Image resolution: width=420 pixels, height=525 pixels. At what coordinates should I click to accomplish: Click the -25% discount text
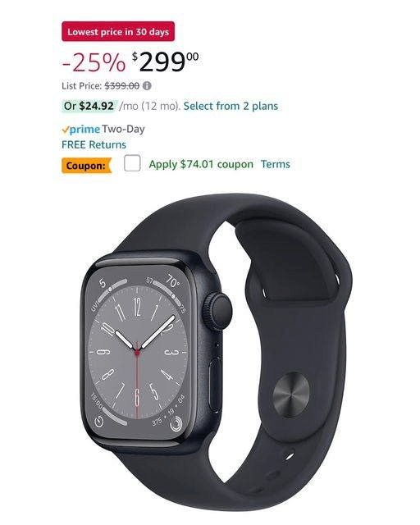tap(94, 62)
